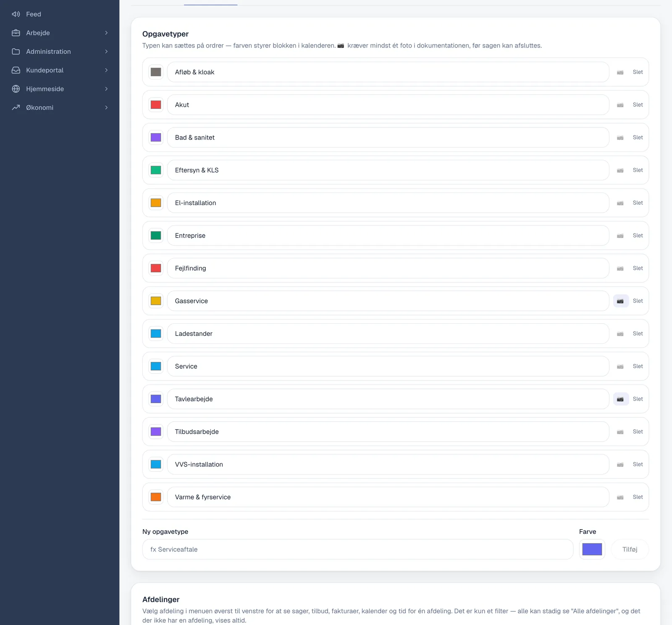This screenshot has width=672, height=625.
Task: Disable the photo requirement camera for Tavlearbejde
Action: click(x=620, y=399)
